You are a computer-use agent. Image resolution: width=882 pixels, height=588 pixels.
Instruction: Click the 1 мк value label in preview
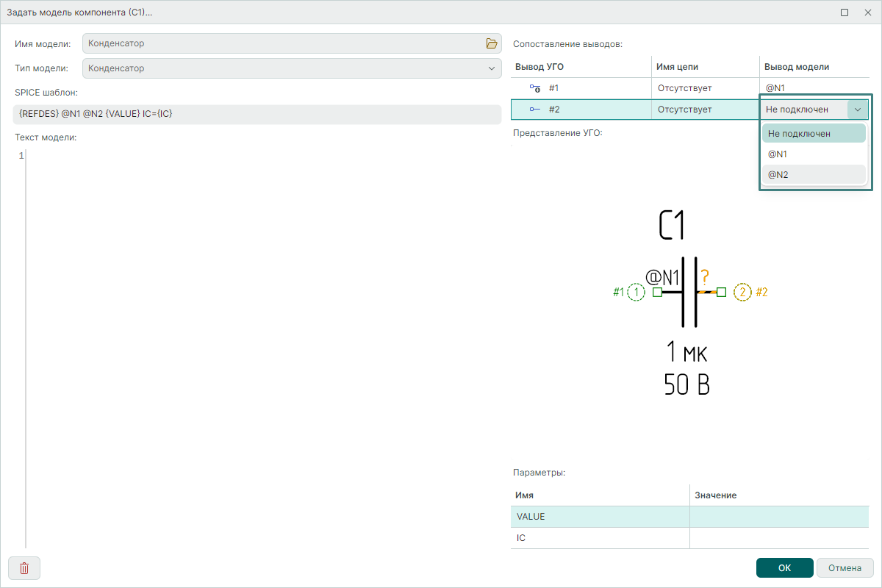686,353
